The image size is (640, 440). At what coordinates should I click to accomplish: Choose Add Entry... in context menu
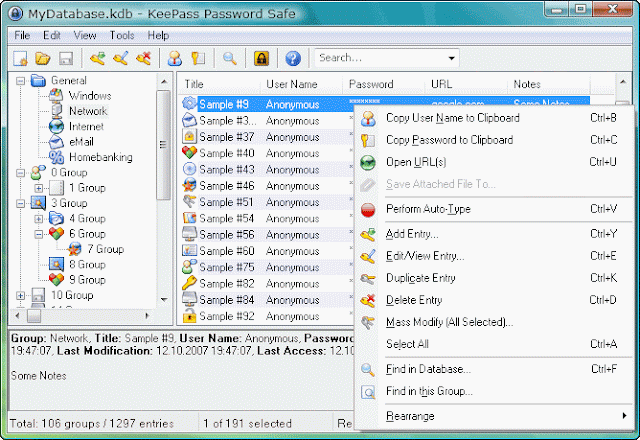click(x=493, y=234)
